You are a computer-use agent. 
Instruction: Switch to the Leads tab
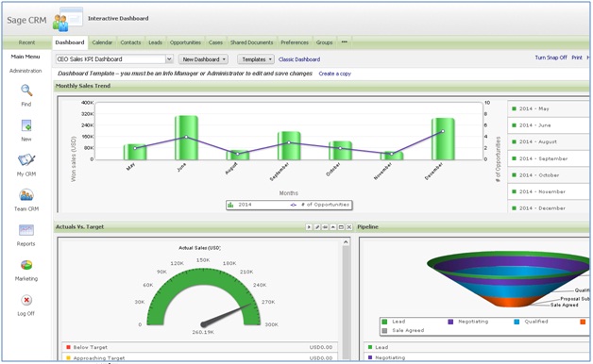click(x=155, y=42)
